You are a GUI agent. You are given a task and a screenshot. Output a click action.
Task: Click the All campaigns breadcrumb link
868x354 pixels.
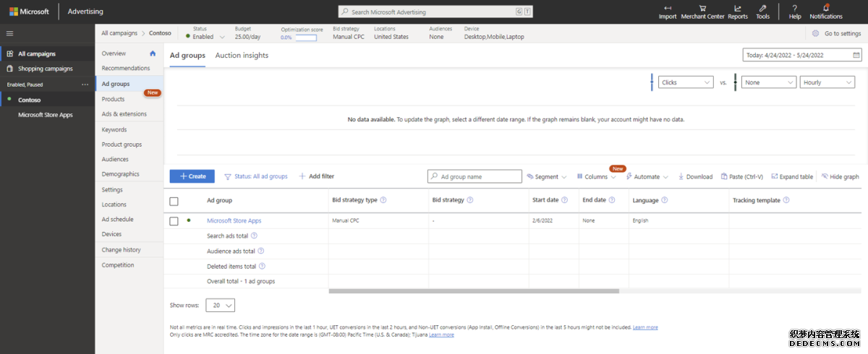119,33
